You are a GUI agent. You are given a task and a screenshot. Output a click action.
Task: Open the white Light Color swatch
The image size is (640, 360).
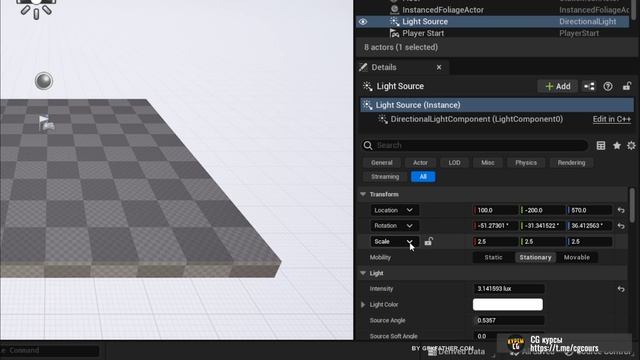[x=508, y=304]
